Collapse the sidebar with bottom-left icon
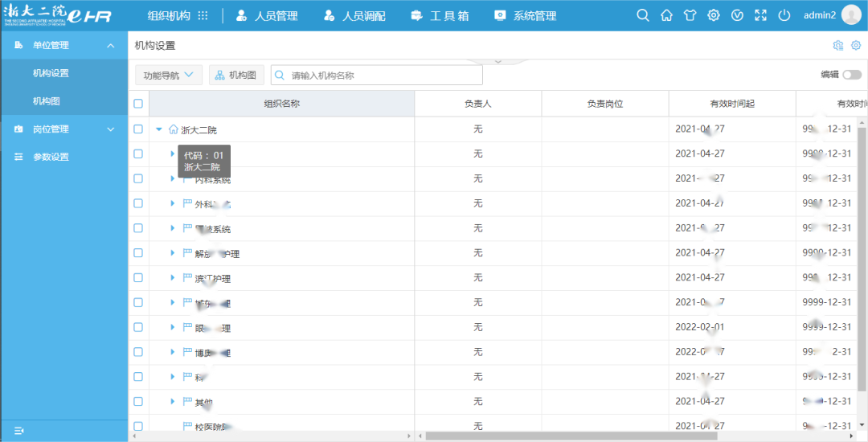The height and width of the screenshot is (442, 868). coord(18,431)
